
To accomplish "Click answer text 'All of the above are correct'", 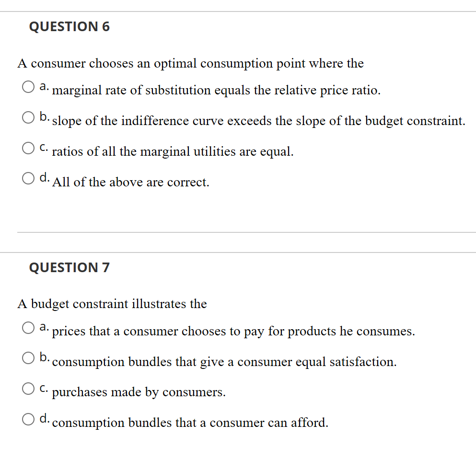I will coord(130,182).
